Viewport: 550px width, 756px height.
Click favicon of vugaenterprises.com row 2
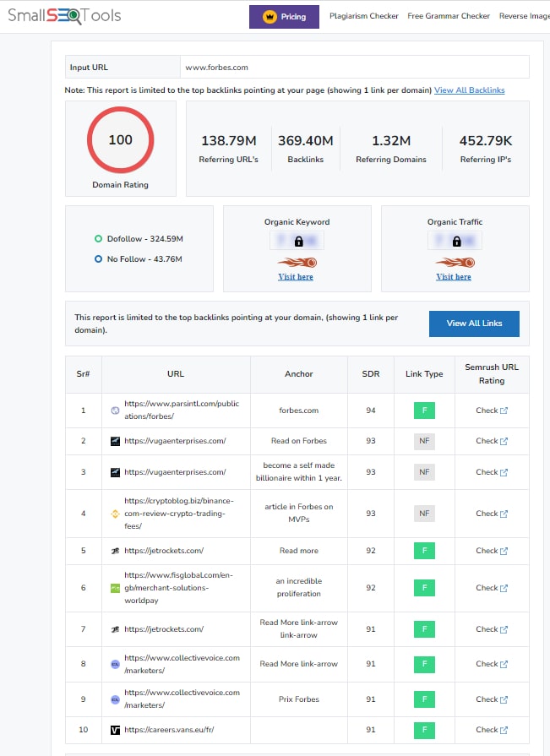(x=115, y=441)
